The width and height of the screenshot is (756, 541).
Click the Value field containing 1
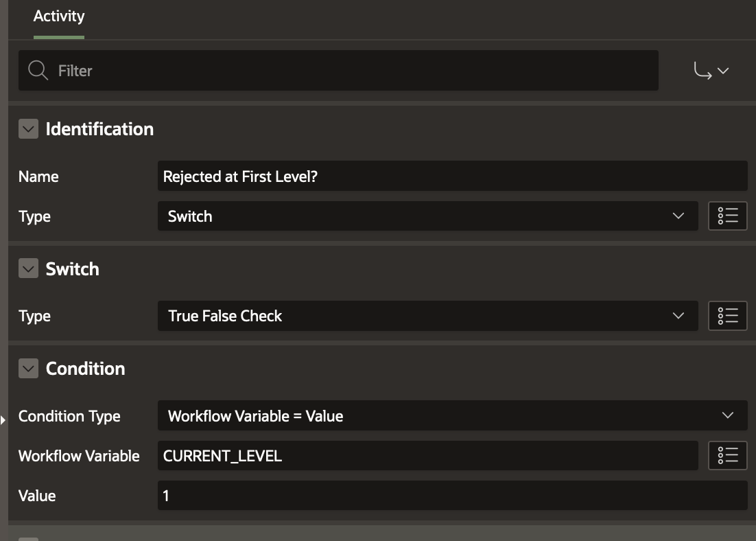click(451, 496)
